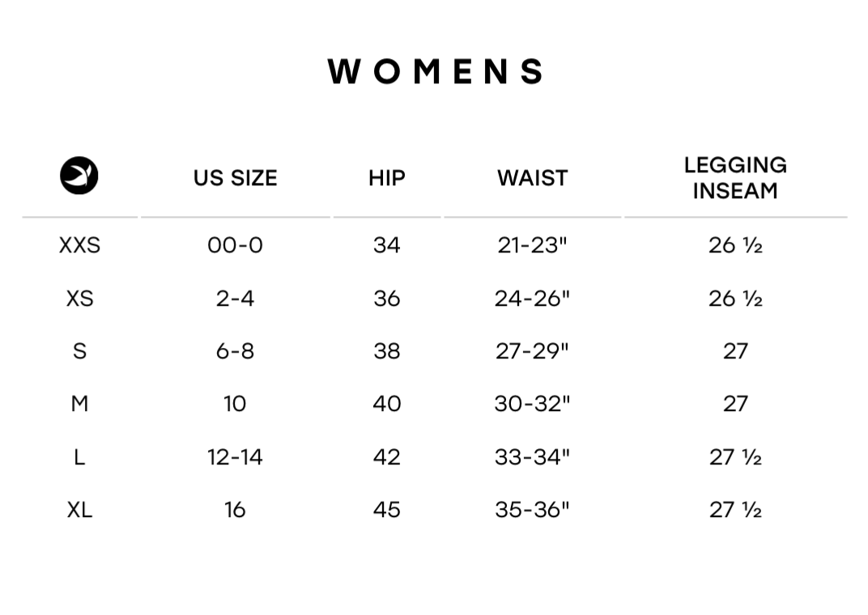Image resolution: width=868 pixels, height=615 pixels.
Task: Click the WOMENS heading
Action: (436, 72)
